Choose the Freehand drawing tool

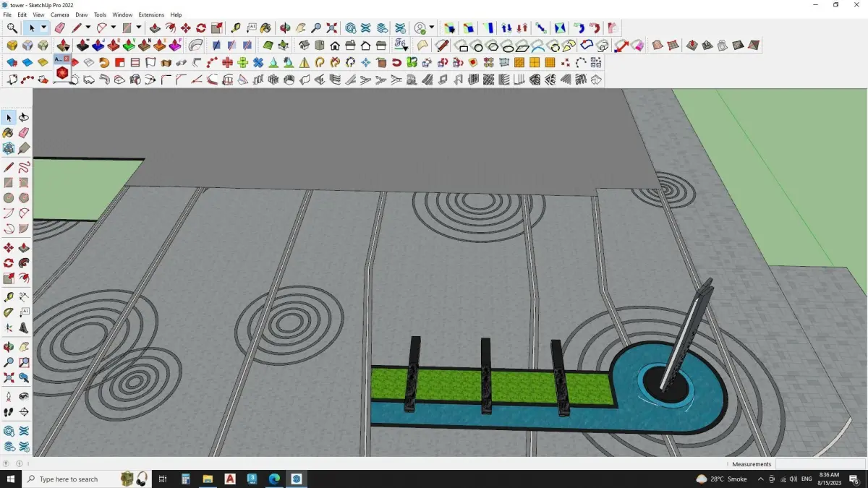[24, 167]
